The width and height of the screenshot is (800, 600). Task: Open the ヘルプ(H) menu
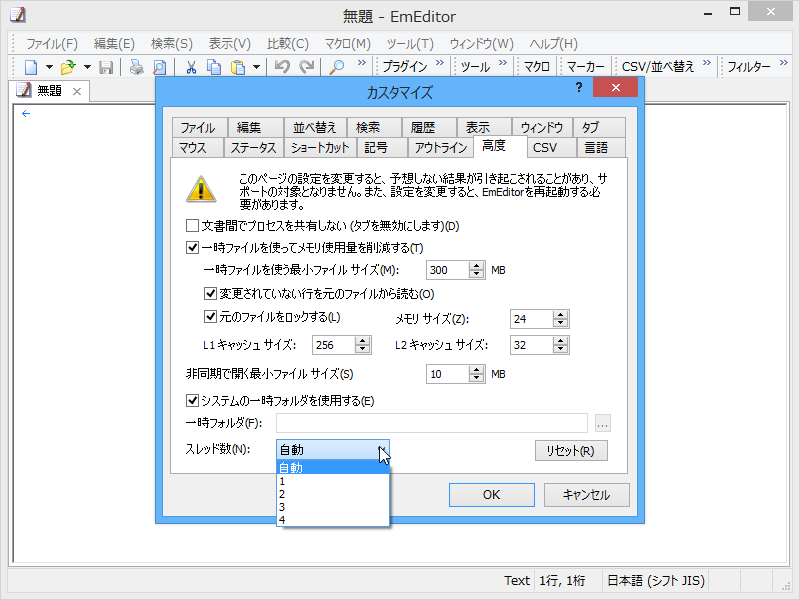pyautogui.click(x=554, y=44)
